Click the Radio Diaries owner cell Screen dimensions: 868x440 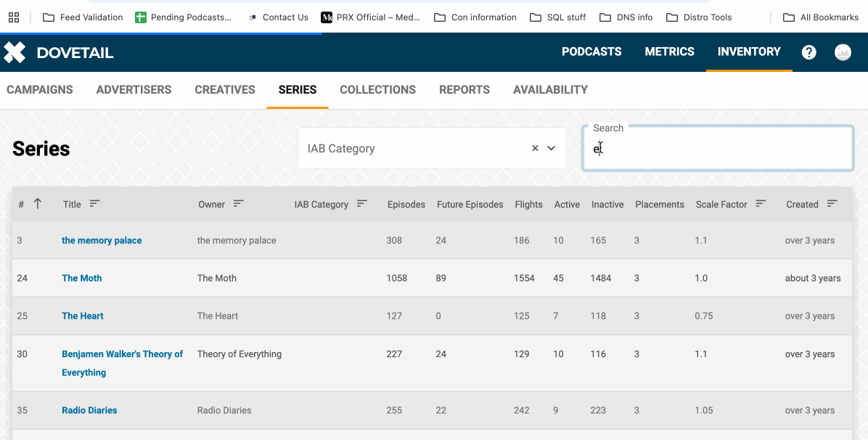pyautogui.click(x=224, y=410)
